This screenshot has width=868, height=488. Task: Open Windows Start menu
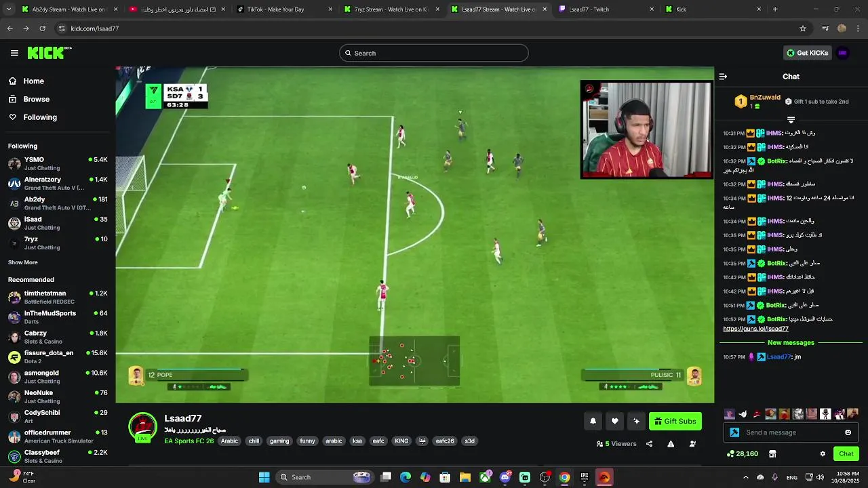coord(264,477)
